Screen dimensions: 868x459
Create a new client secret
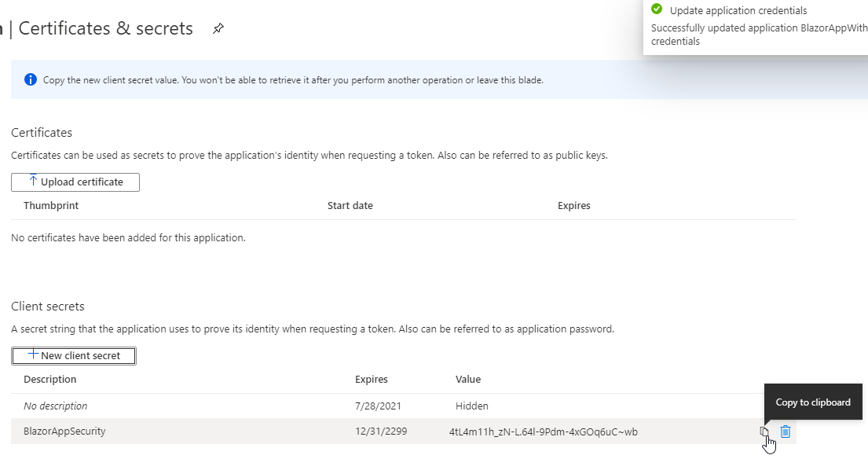click(74, 356)
